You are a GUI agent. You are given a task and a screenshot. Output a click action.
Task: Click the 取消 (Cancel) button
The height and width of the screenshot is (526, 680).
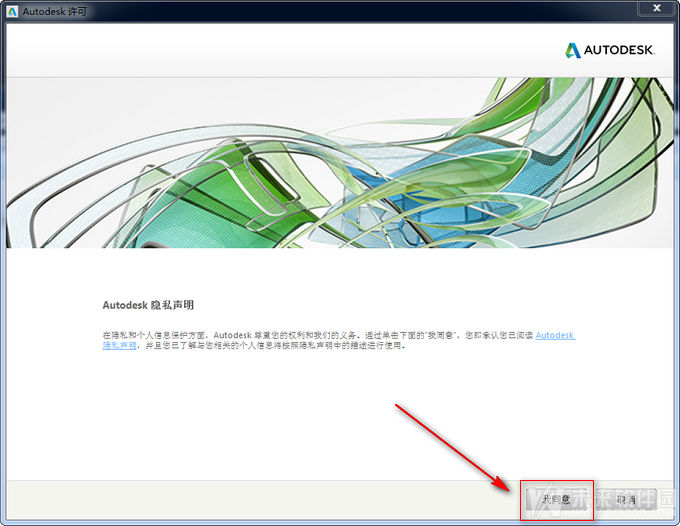pos(627,500)
